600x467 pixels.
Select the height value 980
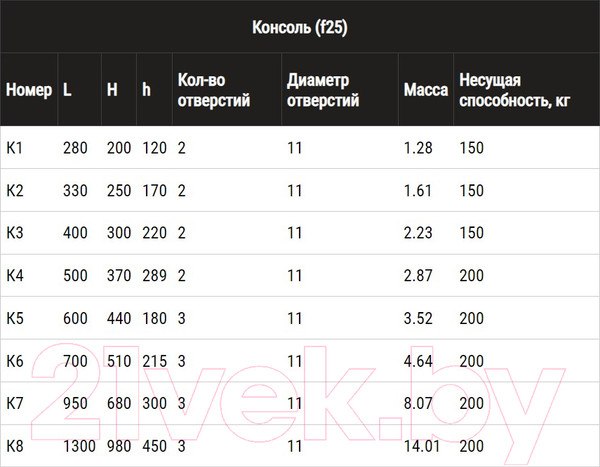(x=119, y=445)
